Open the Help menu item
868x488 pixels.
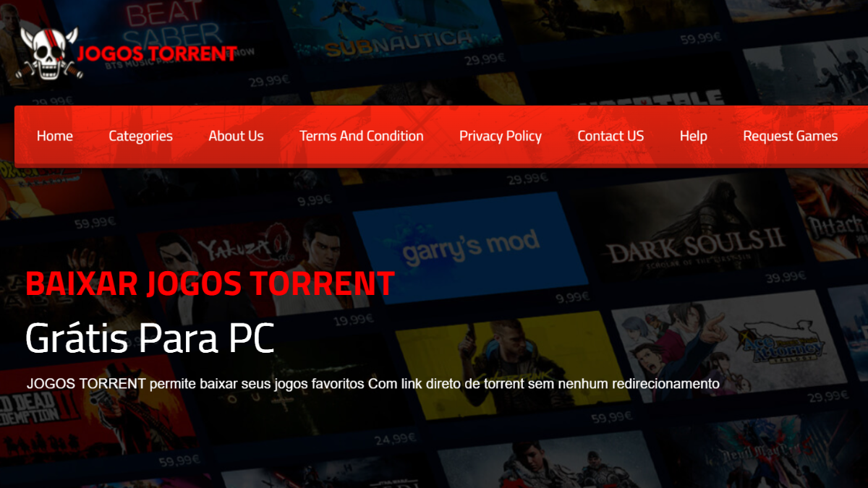pos(694,136)
